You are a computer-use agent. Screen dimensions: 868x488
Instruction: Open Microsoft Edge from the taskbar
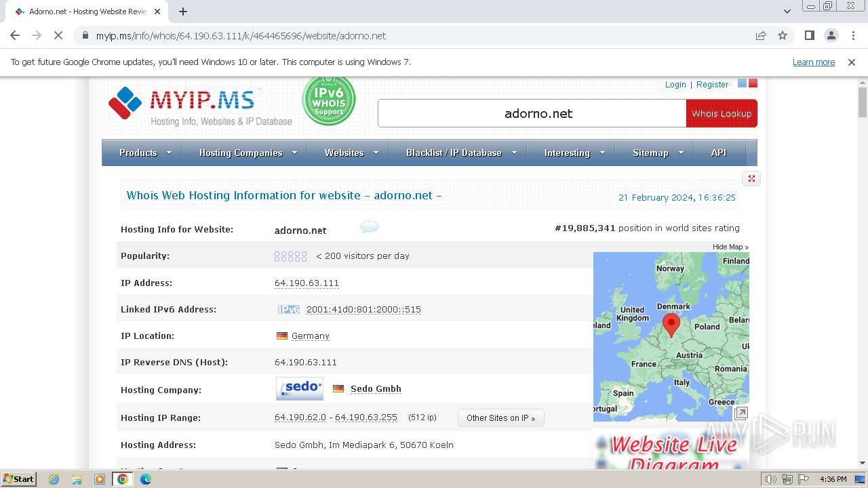(x=146, y=479)
